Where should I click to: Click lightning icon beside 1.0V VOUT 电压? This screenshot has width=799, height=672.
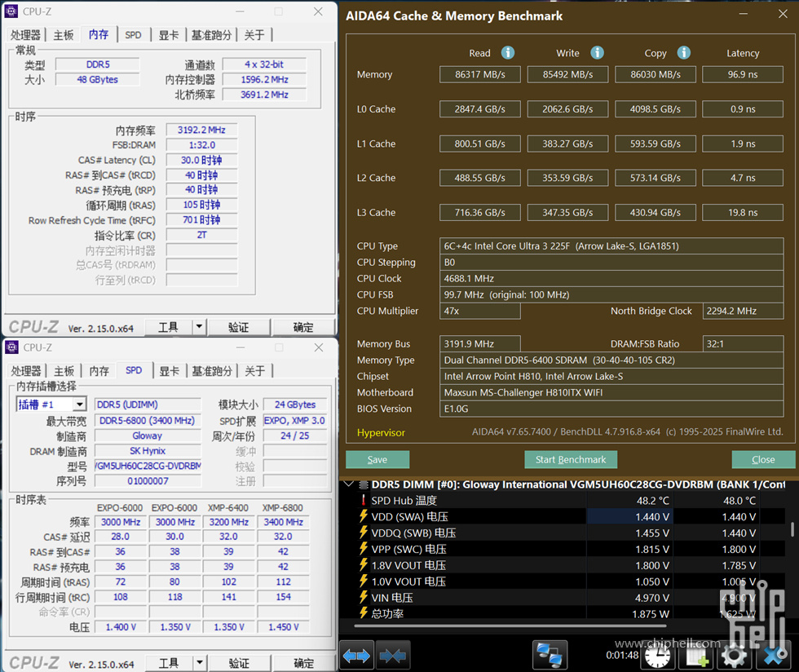pos(363,581)
